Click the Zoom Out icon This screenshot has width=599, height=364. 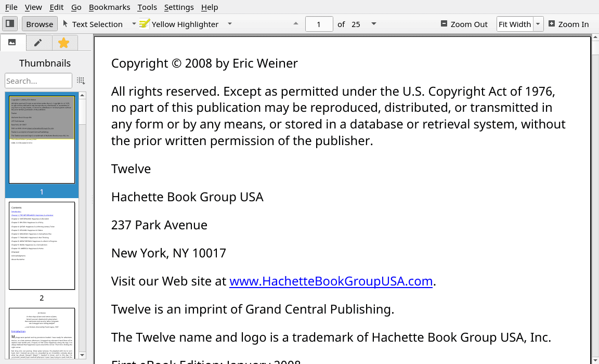(444, 24)
